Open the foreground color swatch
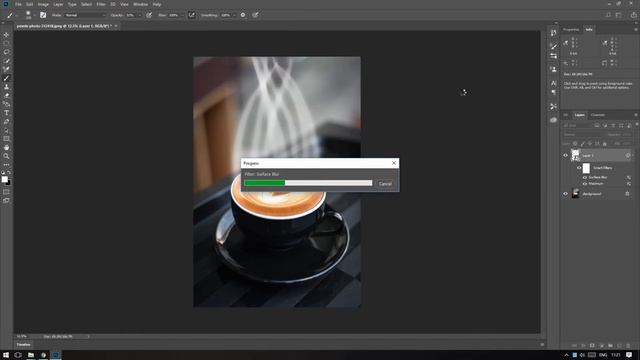The image size is (640, 360). [4, 179]
